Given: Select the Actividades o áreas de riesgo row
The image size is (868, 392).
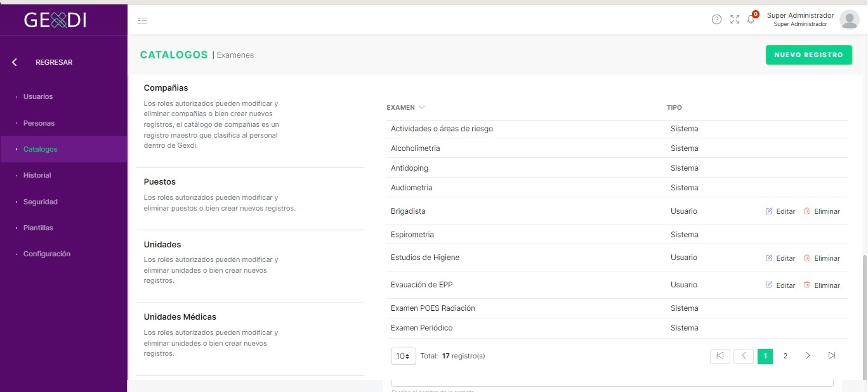Looking at the screenshot, I should 617,129.
